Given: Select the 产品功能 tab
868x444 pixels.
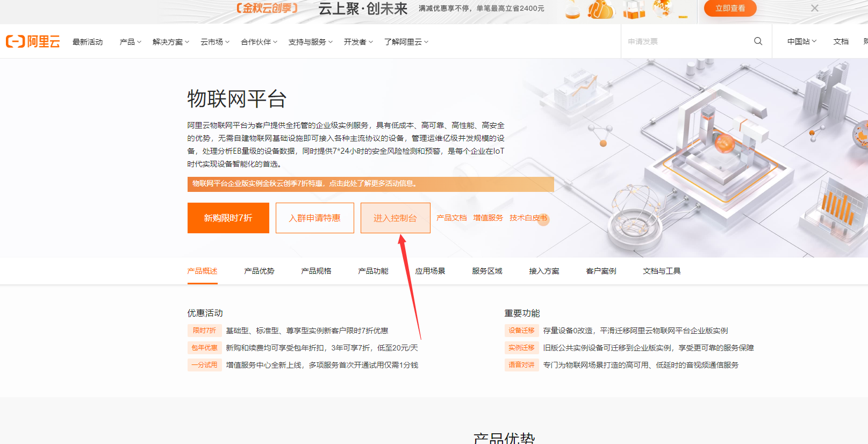Looking at the screenshot, I should pyautogui.click(x=374, y=271).
